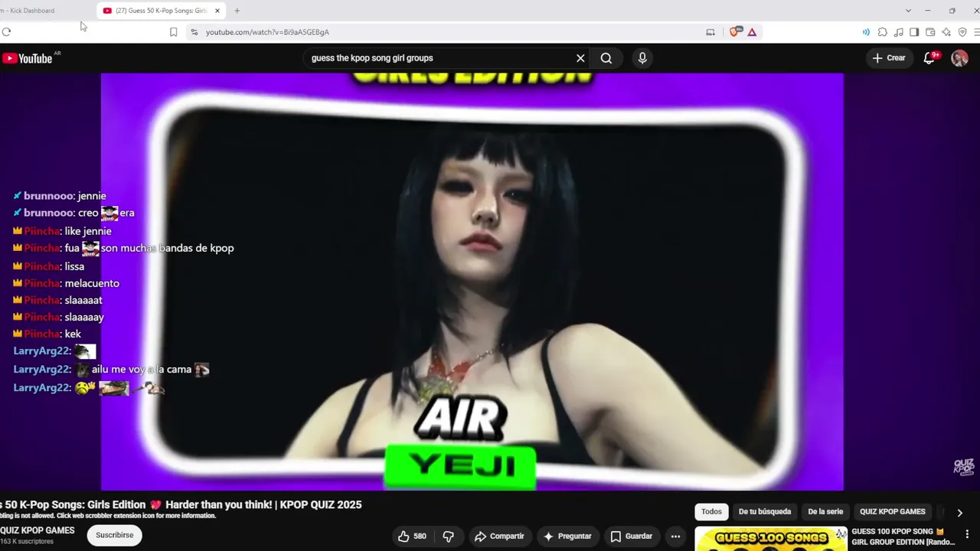Screen dimensions: 980x551
Task: Show more filter chips with right arrow
Action: pyautogui.click(x=959, y=513)
